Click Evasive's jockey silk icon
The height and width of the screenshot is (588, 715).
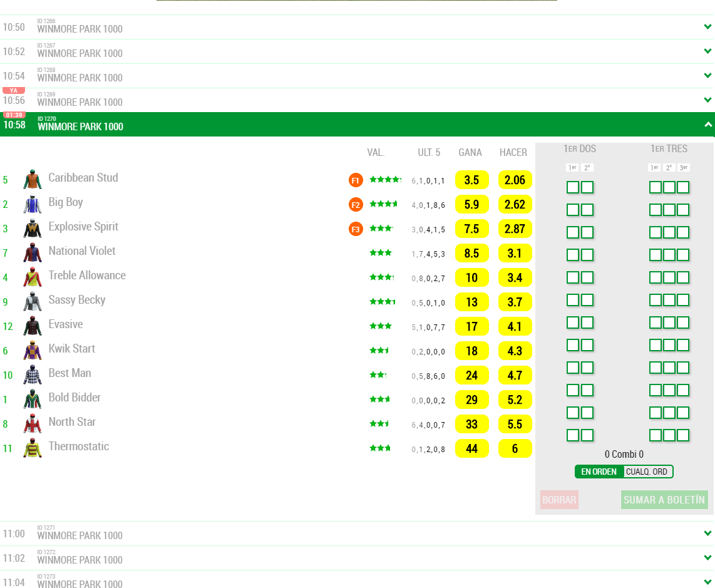pos(33,325)
